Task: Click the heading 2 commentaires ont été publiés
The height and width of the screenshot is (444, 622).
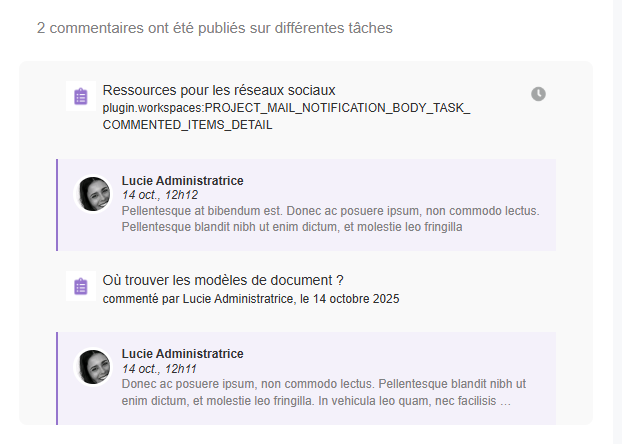Action: (x=215, y=28)
